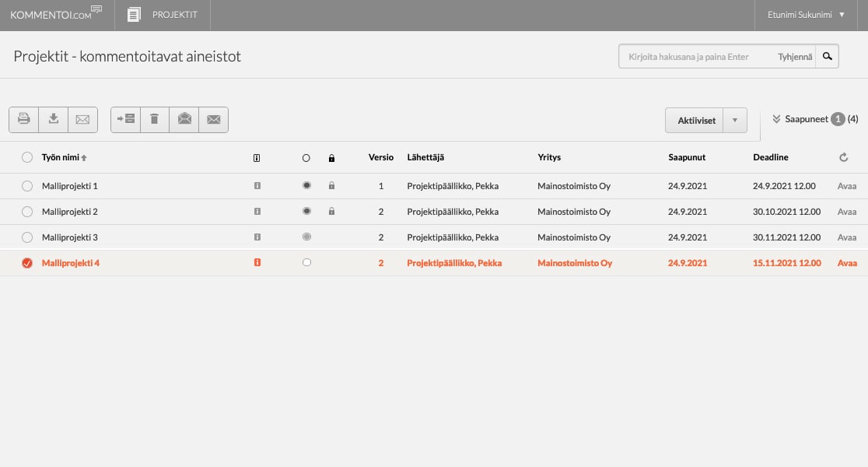This screenshot has height=467, width=868.
Task: Click the download icon in the toolbar
Action: point(54,119)
